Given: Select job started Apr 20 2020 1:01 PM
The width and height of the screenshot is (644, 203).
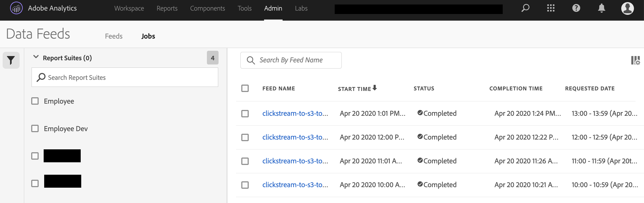Looking at the screenshot, I should [x=245, y=114].
